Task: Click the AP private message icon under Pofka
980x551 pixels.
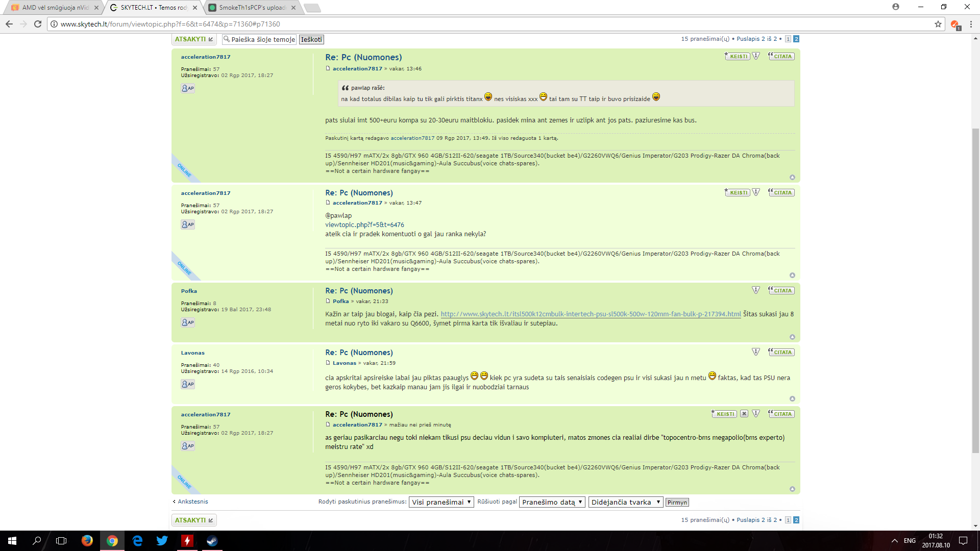Action: pos(188,322)
